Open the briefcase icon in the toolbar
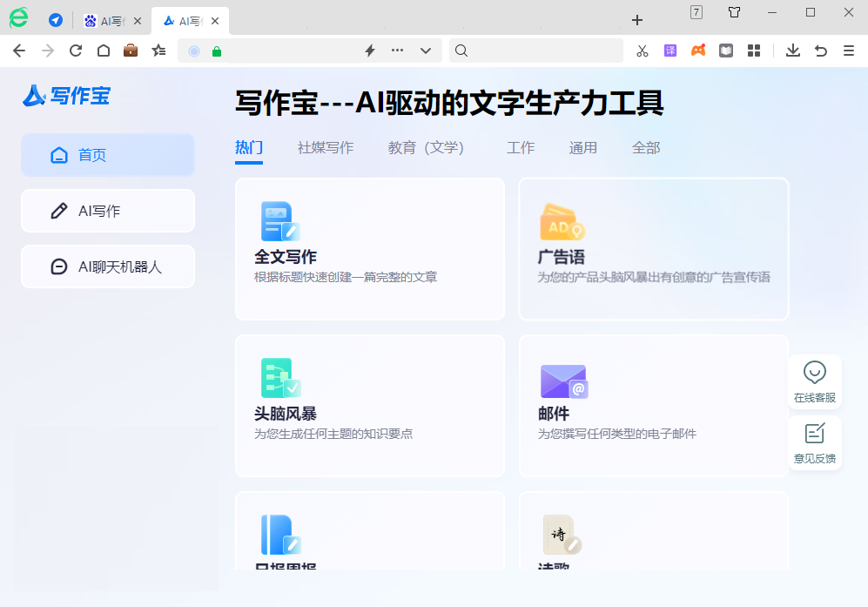This screenshot has height=607, width=868. tap(131, 51)
